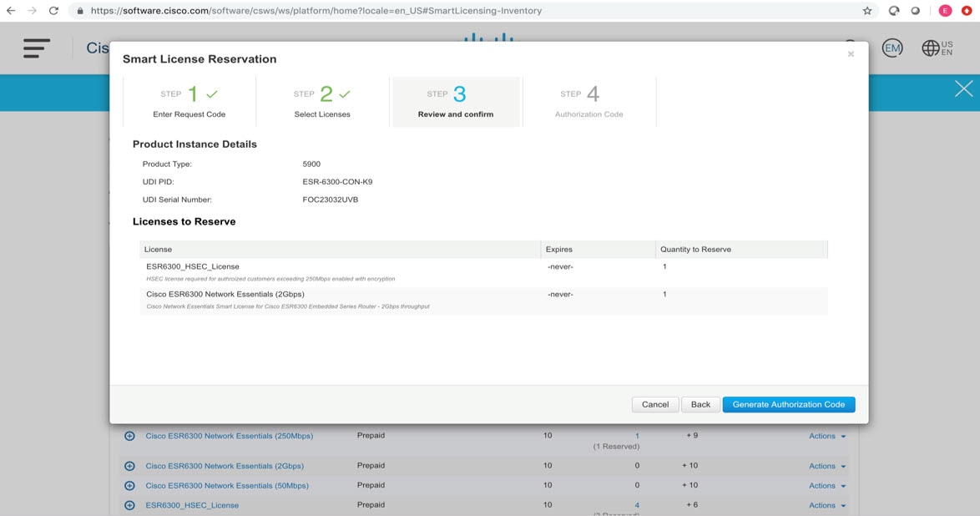Open the Chrome profile E avatar
The image size is (980, 516).
pyautogui.click(x=945, y=10)
